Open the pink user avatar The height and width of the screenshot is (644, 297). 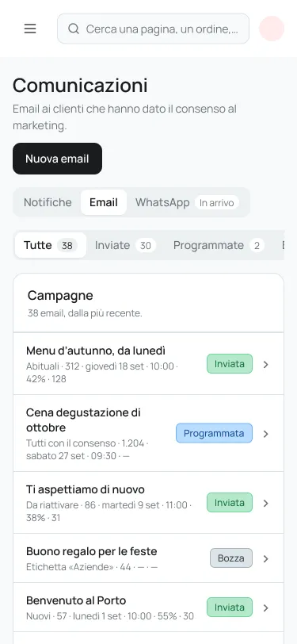point(272,29)
